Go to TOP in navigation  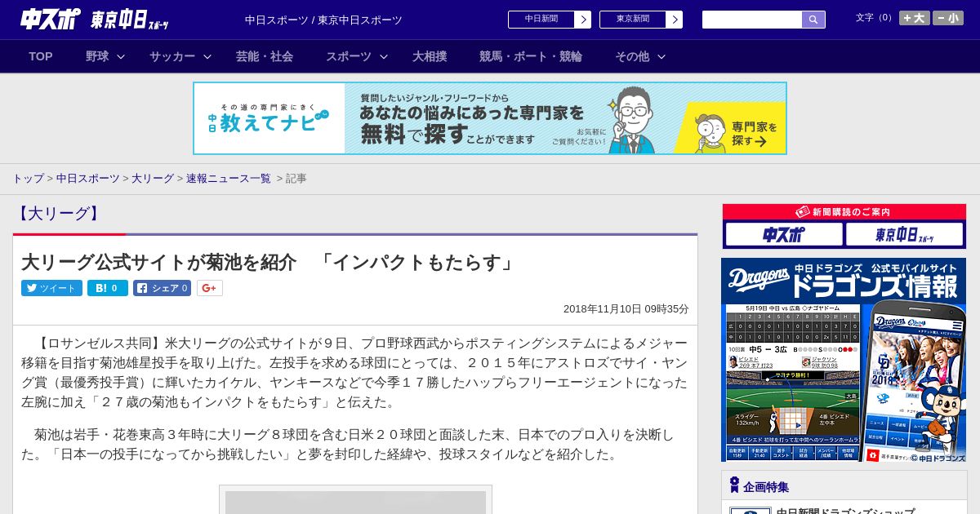pos(41,56)
